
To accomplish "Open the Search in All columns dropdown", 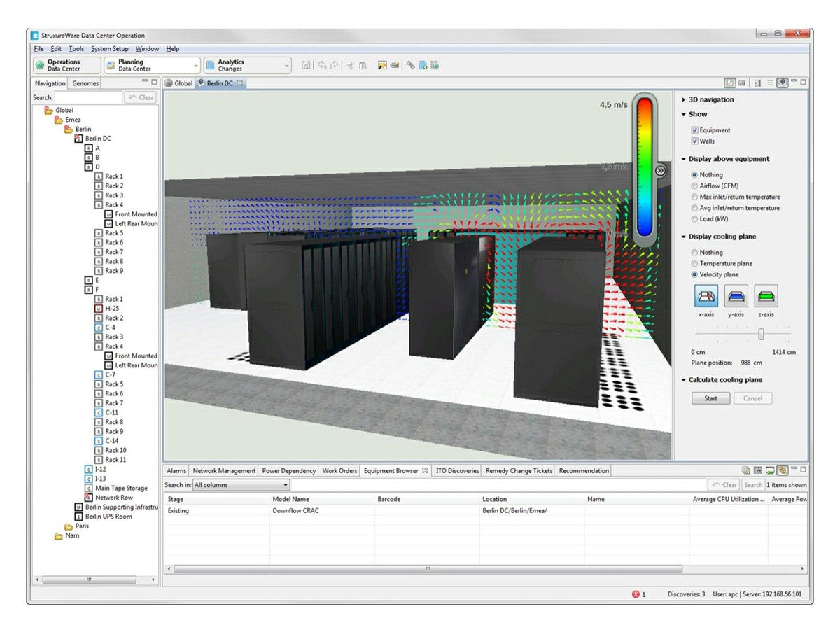I will tap(241, 485).
